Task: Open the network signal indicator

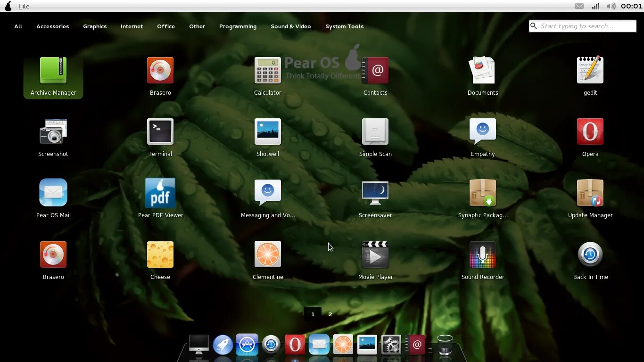Action: (x=595, y=6)
